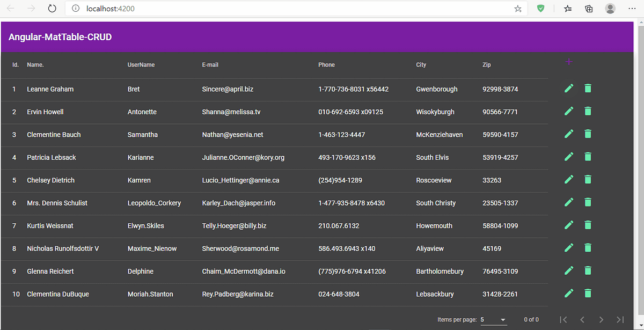Click the Name column header
The height and width of the screenshot is (330, 644).
pyautogui.click(x=35, y=64)
